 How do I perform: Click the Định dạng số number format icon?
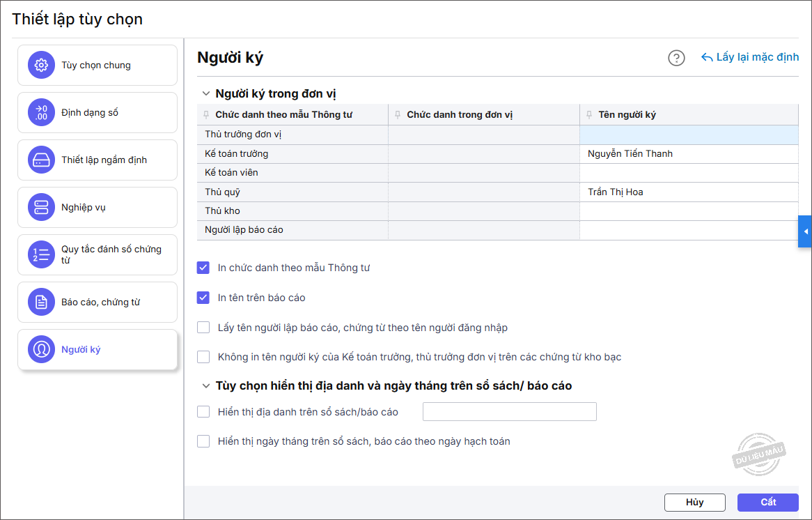pos(41,113)
